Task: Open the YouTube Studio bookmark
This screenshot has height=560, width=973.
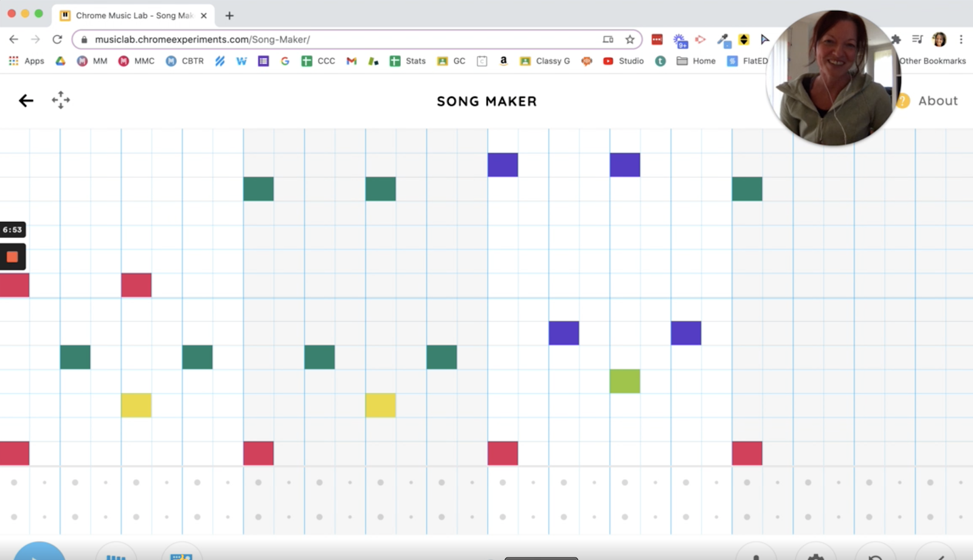Action: (x=623, y=61)
